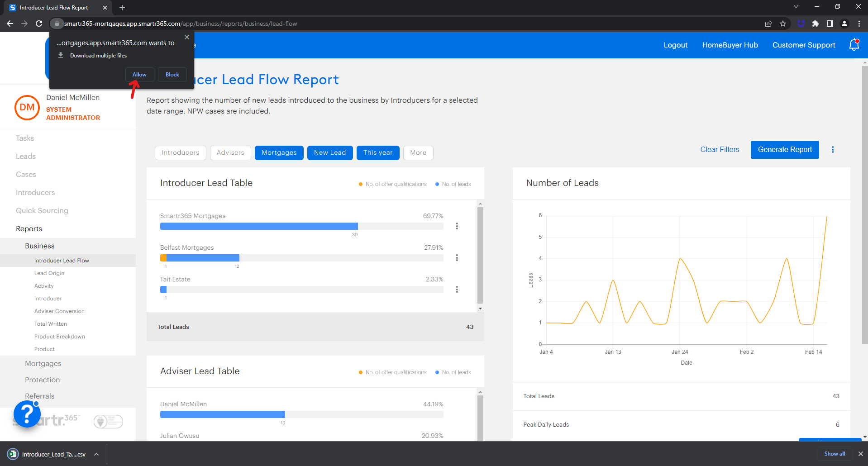
Task: Open Chrome three-dot menu
Action: (x=859, y=24)
